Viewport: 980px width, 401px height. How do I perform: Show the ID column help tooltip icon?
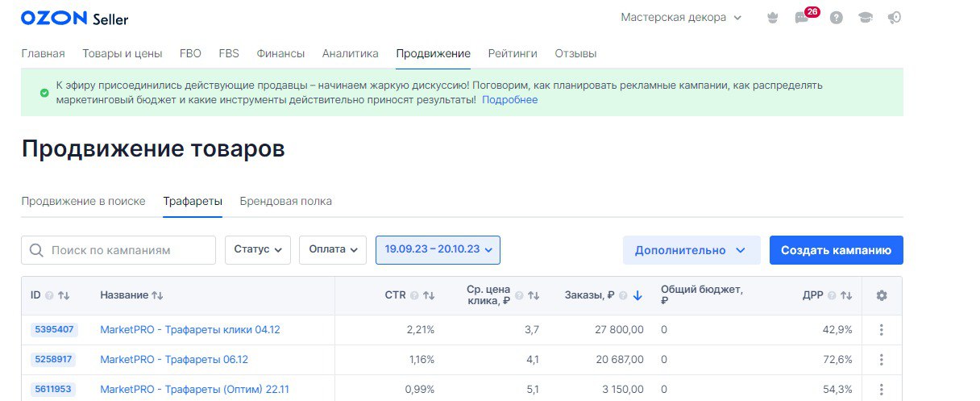point(49,296)
